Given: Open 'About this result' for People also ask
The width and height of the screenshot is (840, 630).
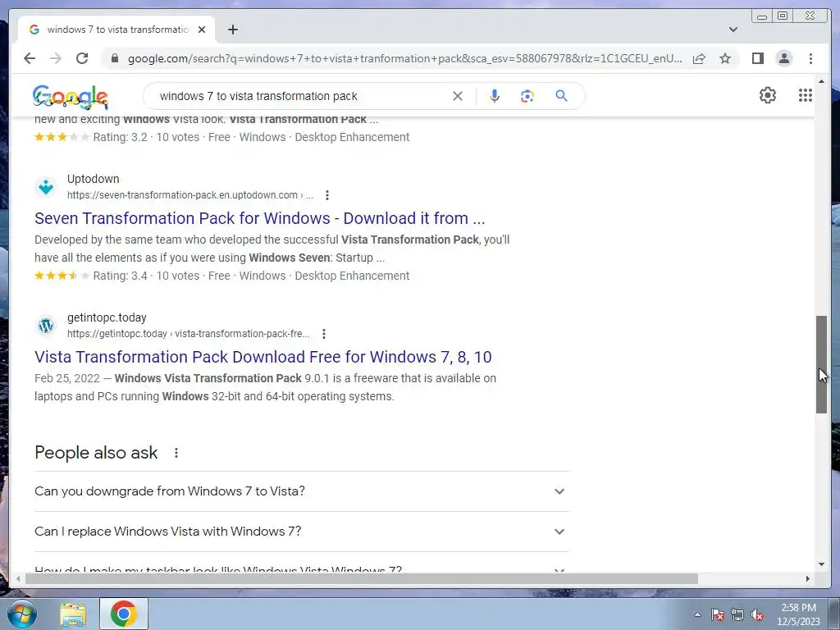Looking at the screenshot, I should pos(176,453).
